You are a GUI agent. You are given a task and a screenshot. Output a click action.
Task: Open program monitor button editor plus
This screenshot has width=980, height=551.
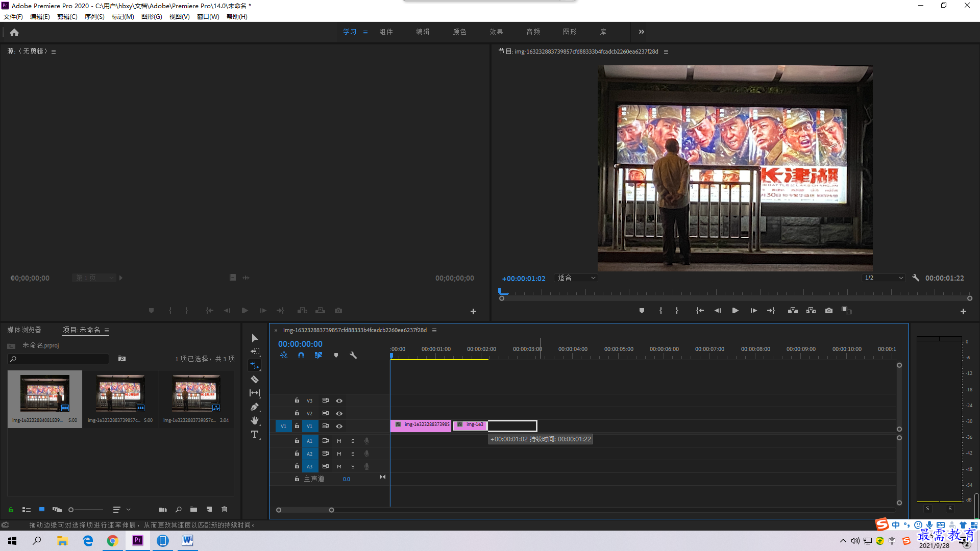click(963, 311)
